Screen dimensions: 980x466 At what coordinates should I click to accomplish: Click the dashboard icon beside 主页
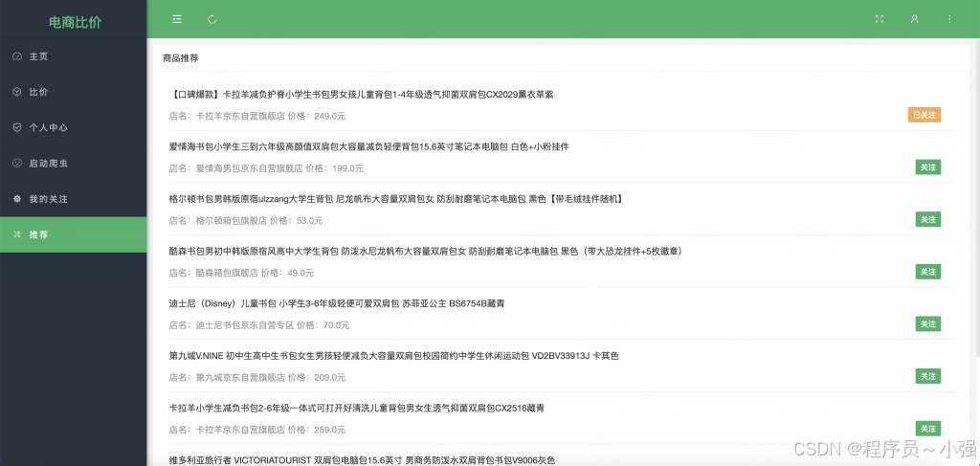tap(17, 56)
